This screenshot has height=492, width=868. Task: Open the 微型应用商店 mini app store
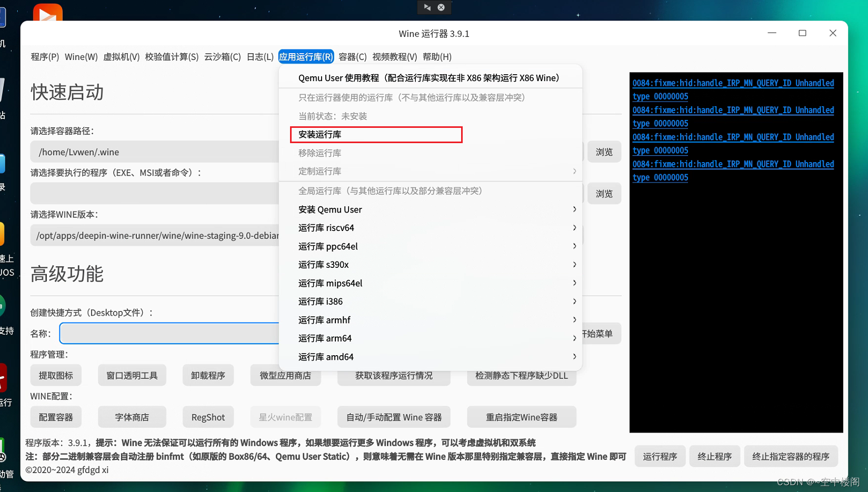pyautogui.click(x=285, y=375)
